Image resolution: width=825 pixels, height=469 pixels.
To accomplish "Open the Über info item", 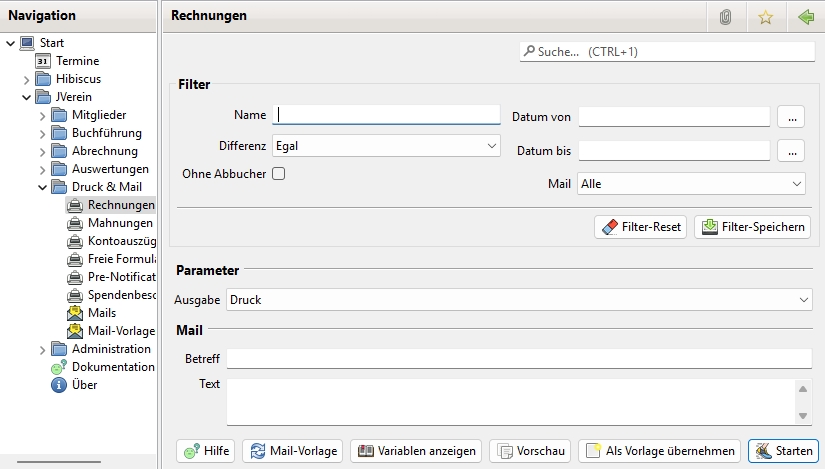I will (84, 385).
